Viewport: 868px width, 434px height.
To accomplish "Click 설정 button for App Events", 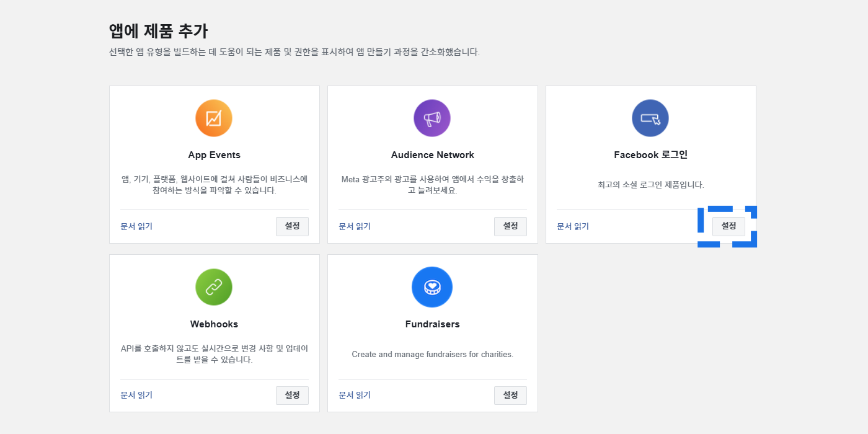I will (x=292, y=226).
